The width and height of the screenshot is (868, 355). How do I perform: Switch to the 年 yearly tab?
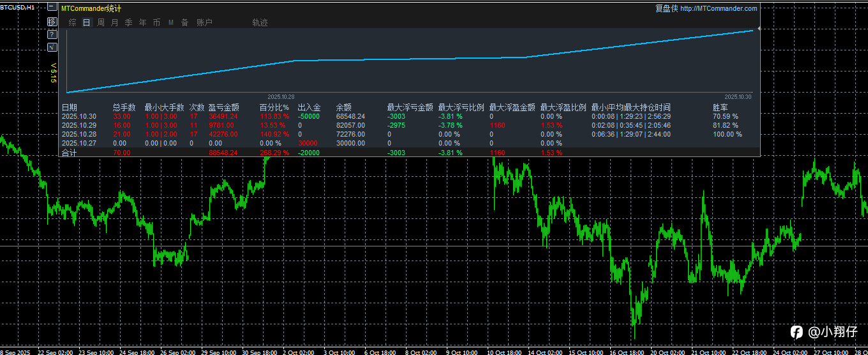pos(142,22)
